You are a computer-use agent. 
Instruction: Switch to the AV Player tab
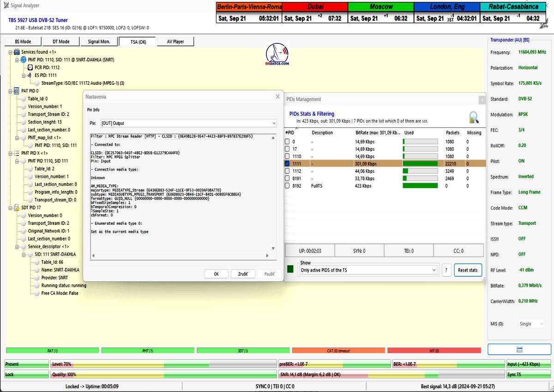click(175, 42)
